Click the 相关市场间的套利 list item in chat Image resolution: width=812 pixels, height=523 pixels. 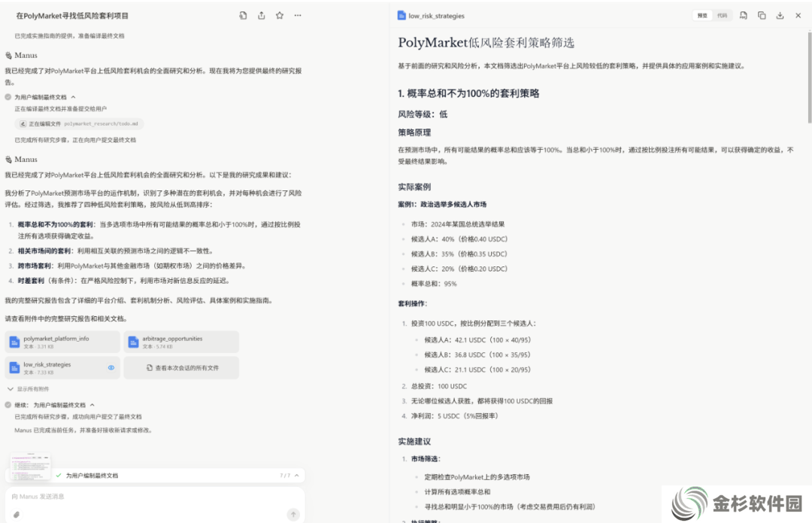pos(116,251)
